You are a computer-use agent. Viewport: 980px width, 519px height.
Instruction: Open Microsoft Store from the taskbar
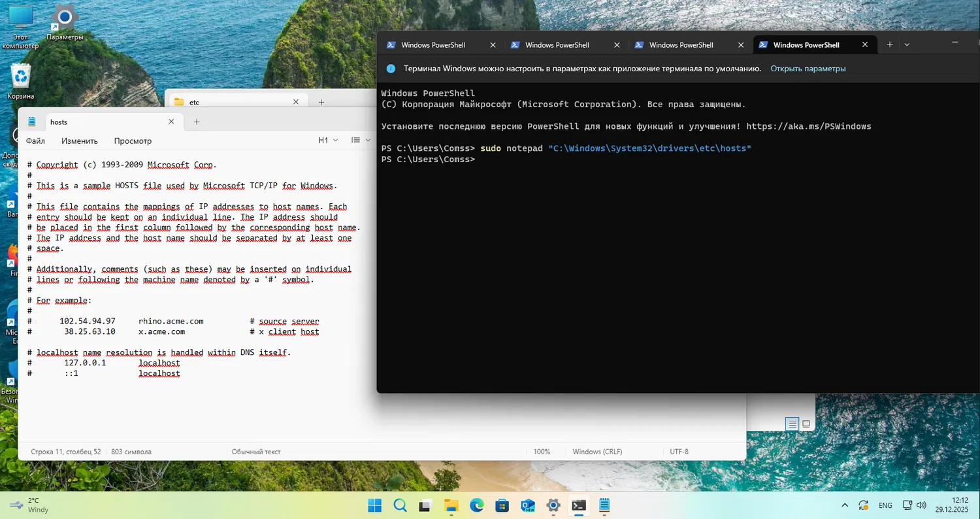point(502,505)
